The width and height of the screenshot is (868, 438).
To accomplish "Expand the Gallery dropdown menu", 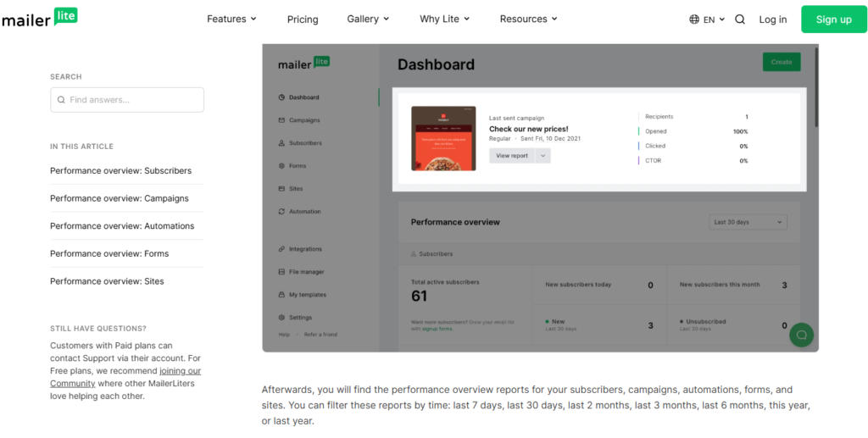I will [x=368, y=19].
